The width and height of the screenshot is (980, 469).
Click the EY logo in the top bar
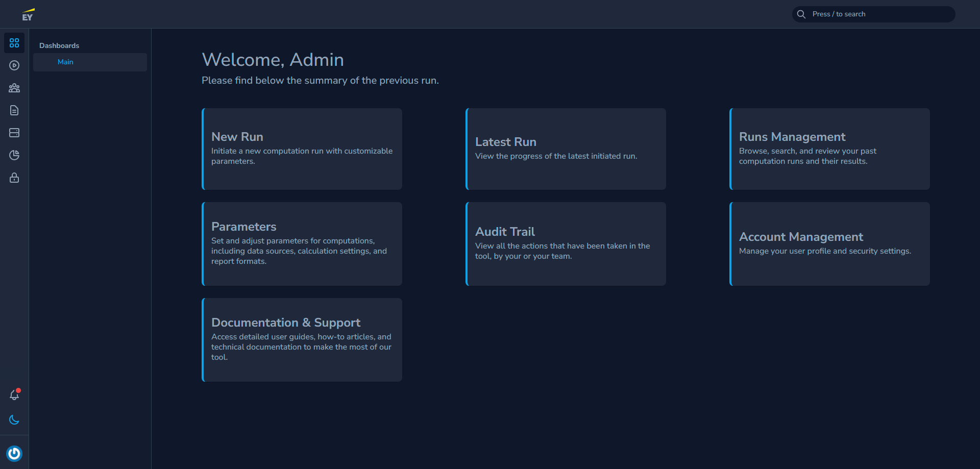[x=28, y=14]
